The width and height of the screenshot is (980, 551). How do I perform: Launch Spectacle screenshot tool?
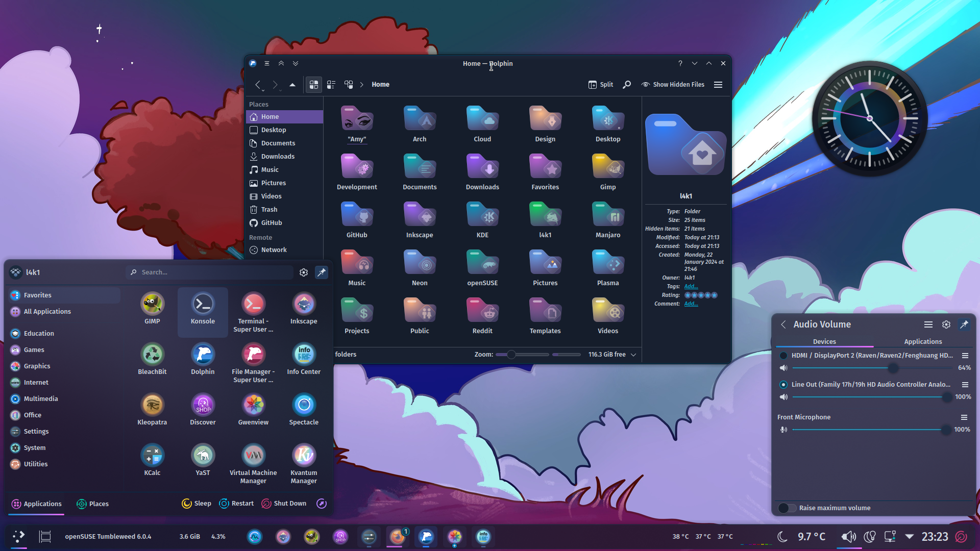(304, 410)
